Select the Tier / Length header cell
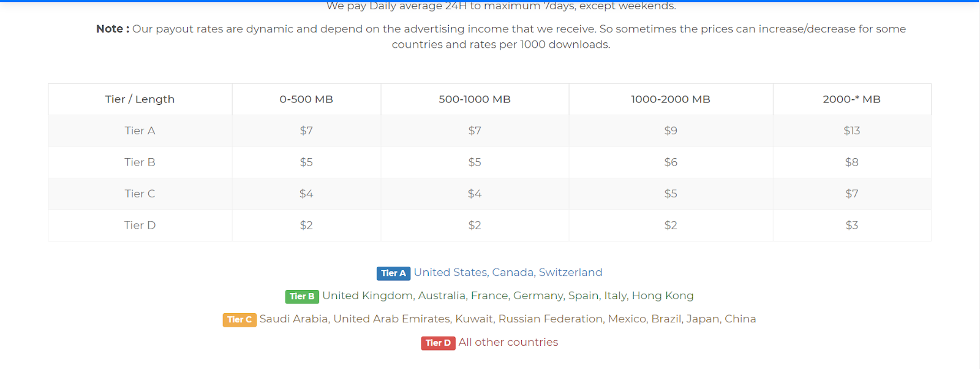Viewport: 980px width, 369px height. tap(140, 99)
